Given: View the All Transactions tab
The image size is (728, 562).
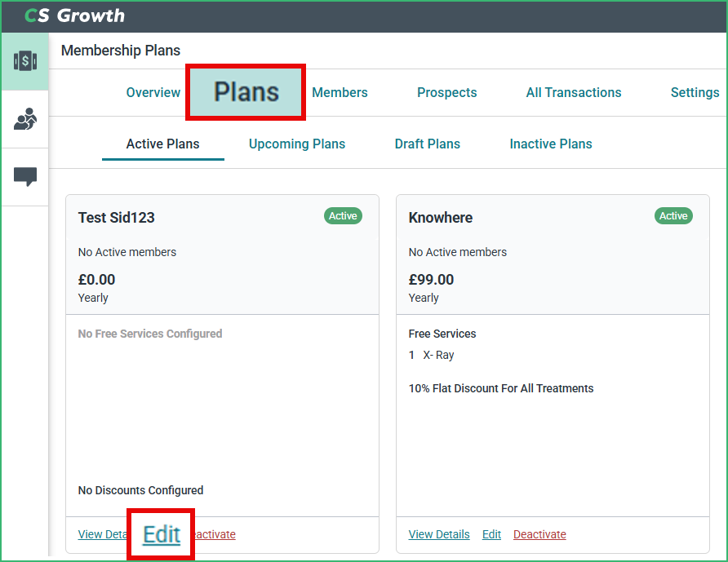Looking at the screenshot, I should pos(573,92).
